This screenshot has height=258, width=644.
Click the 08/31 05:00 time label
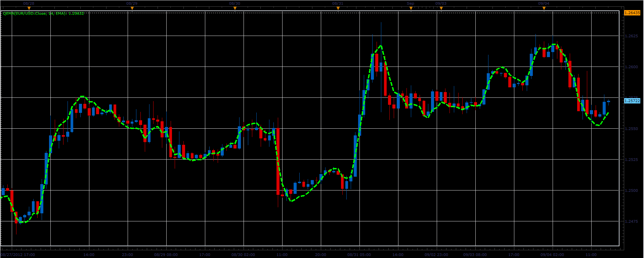pyautogui.click(x=359, y=255)
